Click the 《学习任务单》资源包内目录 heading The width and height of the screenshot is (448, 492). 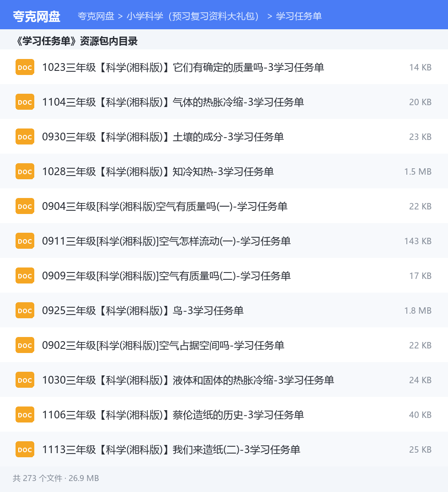pos(77,41)
